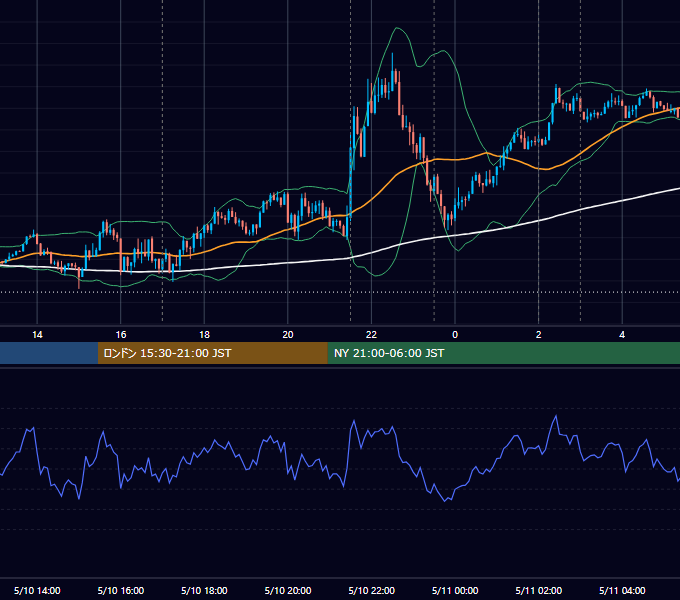
Task: Click the 4 hour label on the price chart axis
Action: [622, 335]
